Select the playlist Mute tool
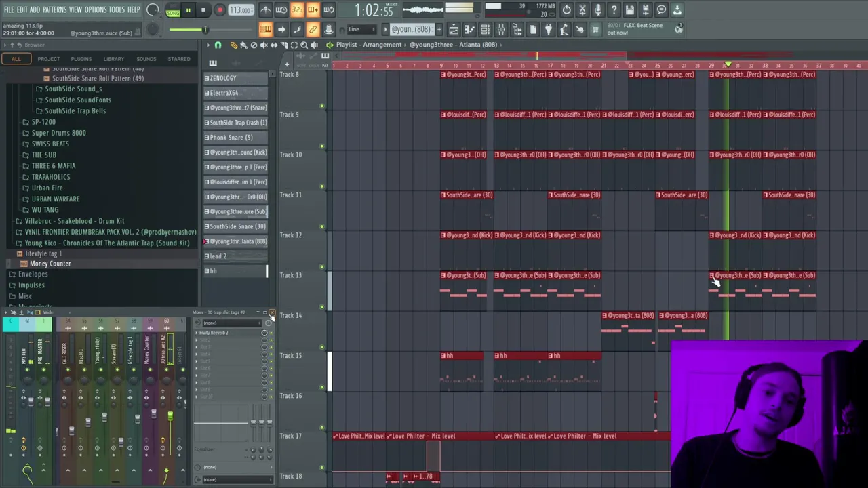 click(264, 45)
